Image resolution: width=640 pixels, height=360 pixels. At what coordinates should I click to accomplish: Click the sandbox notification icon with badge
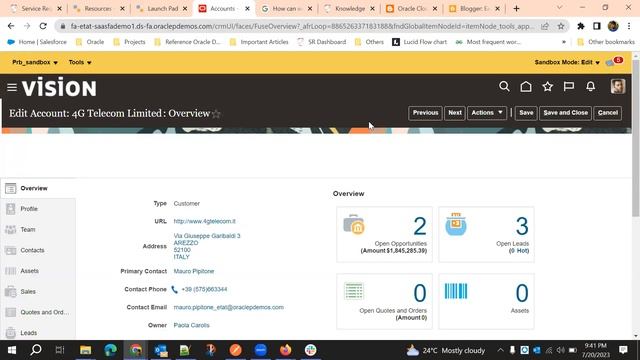(613, 62)
